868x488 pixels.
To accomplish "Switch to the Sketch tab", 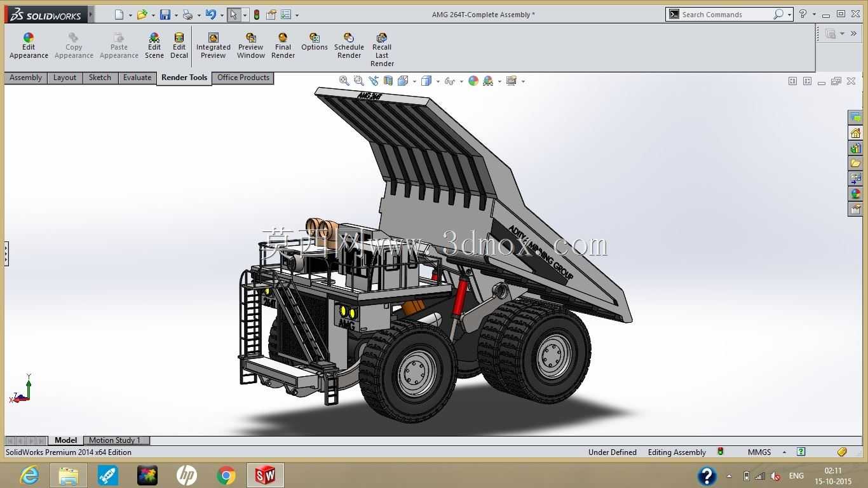I will [100, 78].
